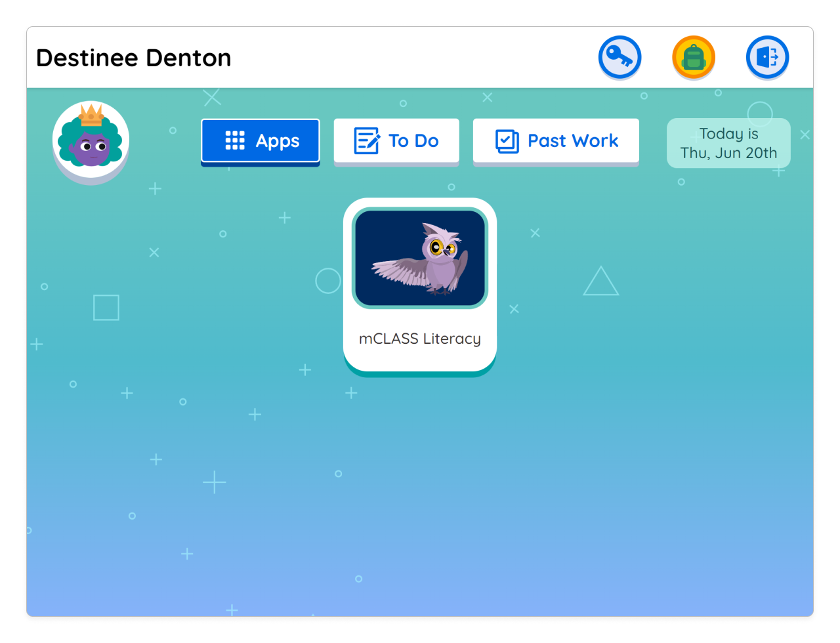Click the grid icon in Apps
Screen dimensions: 840x643
coord(235,140)
